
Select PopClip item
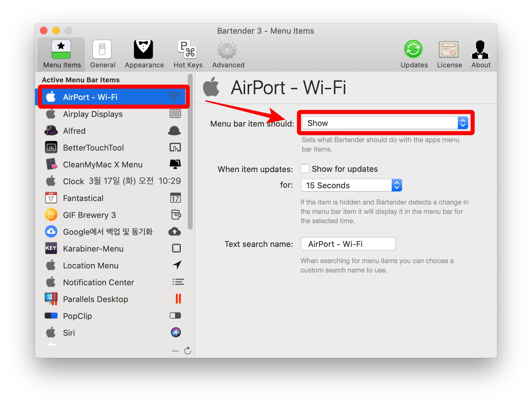click(x=111, y=316)
